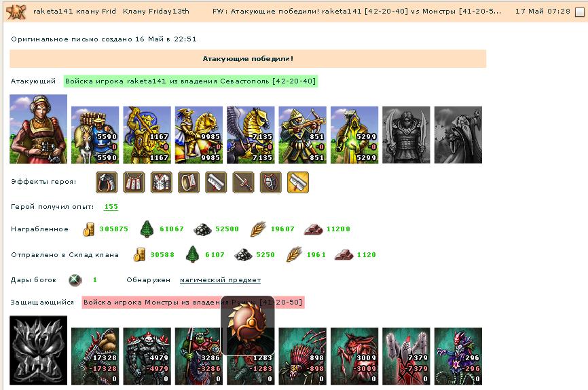The height and width of the screenshot is (390, 588).
Task: Click the crossbowman unit with 851
Action: pyautogui.click(x=302, y=135)
